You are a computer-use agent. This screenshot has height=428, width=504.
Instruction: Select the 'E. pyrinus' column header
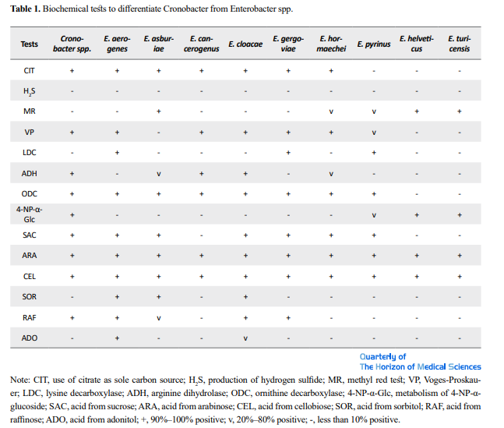374,44
